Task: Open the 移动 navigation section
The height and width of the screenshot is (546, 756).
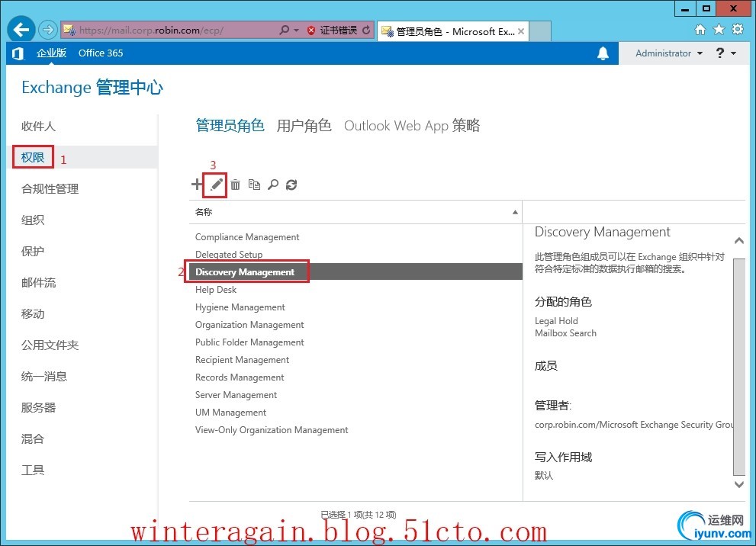Action: coord(32,314)
